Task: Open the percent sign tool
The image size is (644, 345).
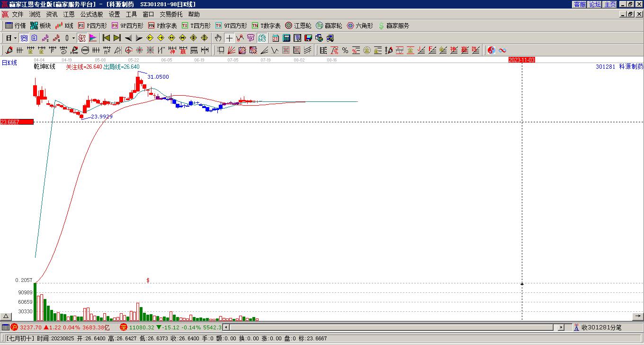Action: [345, 50]
